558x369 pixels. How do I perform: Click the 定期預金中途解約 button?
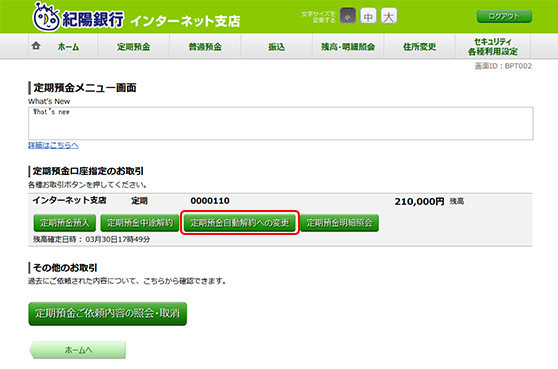(x=140, y=223)
